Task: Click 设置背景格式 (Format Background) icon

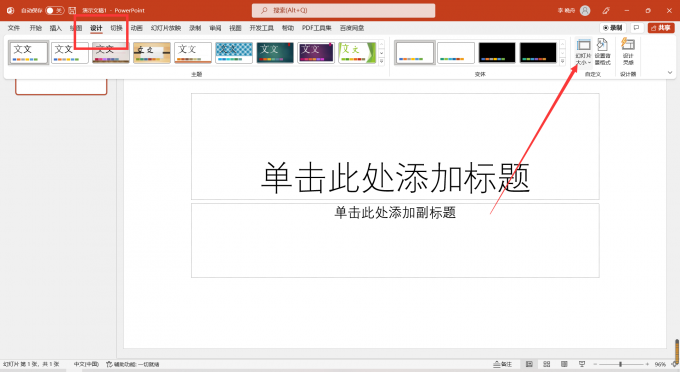Action: pyautogui.click(x=602, y=52)
